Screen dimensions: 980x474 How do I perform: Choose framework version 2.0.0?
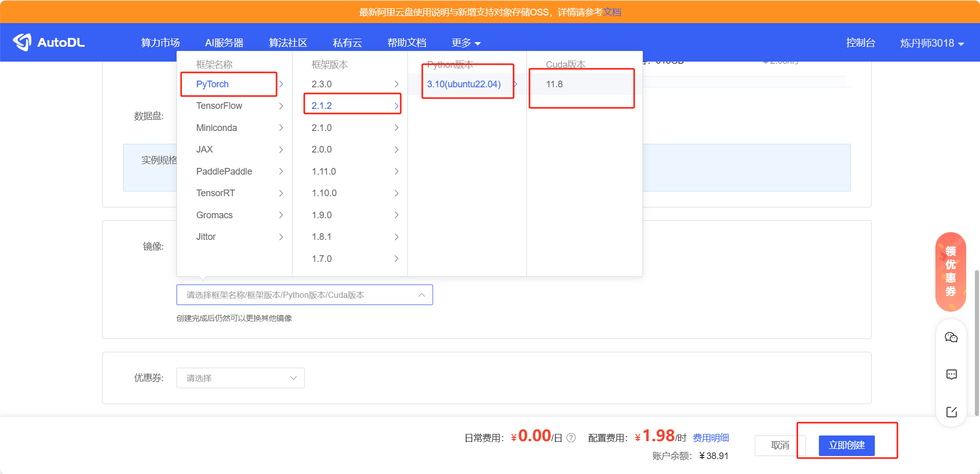point(322,149)
